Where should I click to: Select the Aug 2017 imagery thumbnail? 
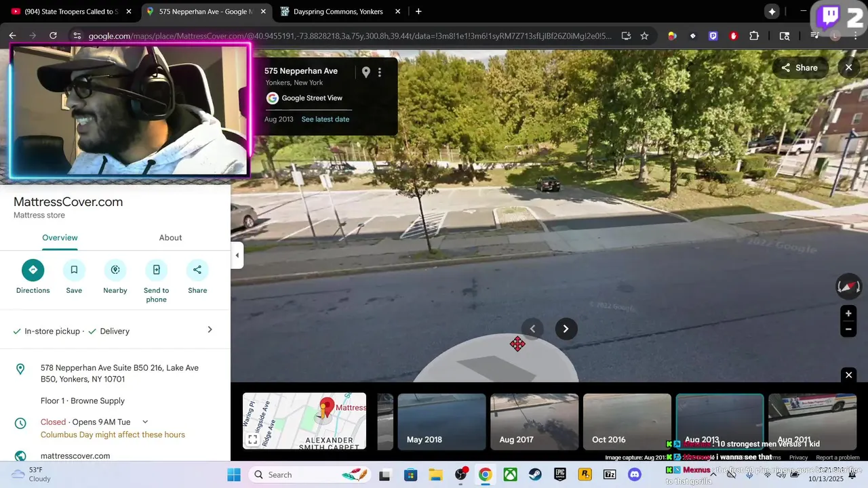(534, 422)
